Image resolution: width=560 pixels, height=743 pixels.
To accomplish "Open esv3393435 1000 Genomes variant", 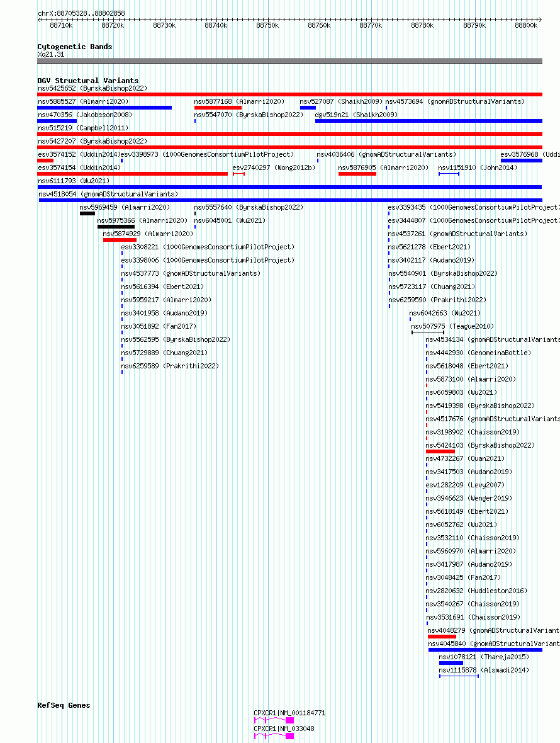I will (474, 208).
